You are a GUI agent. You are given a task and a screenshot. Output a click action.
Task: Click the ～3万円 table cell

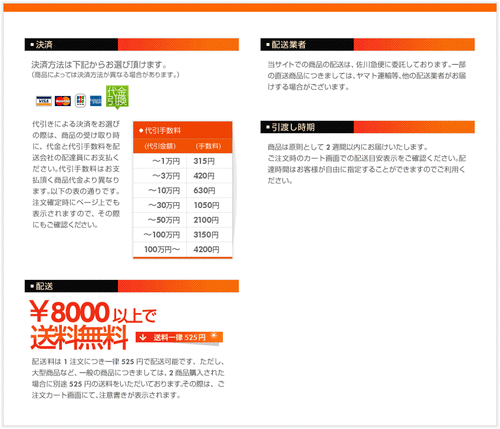point(160,176)
